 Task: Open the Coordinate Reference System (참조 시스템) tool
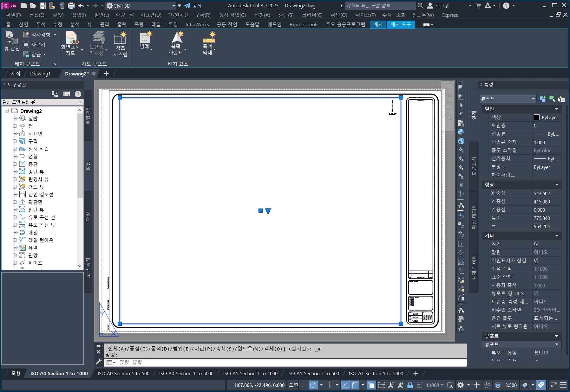120,44
